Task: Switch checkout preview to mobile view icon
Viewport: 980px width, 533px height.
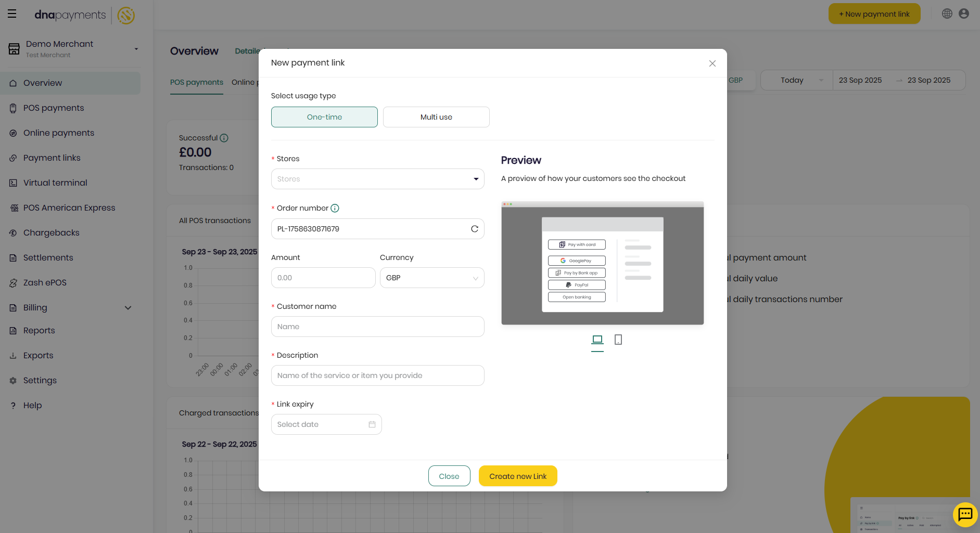Action: click(x=618, y=340)
